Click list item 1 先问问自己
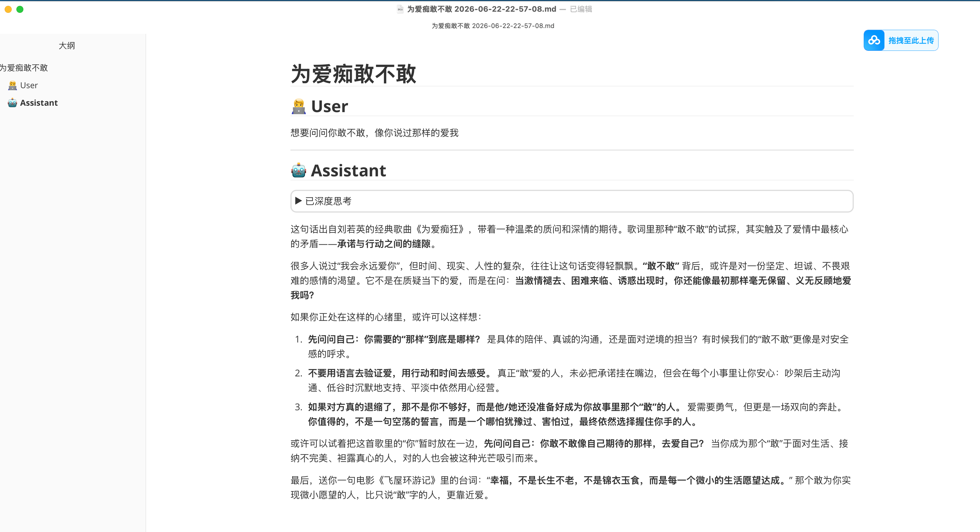The height and width of the screenshot is (532, 980). point(578,346)
